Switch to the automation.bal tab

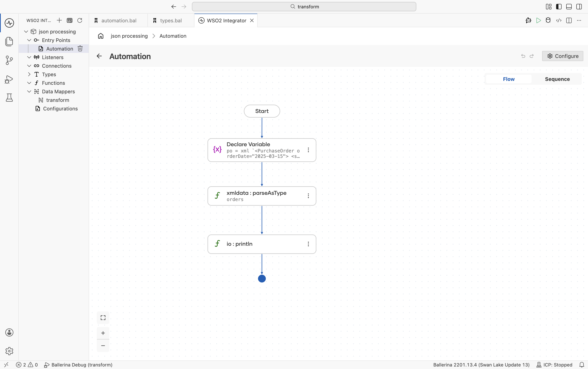tap(118, 20)
